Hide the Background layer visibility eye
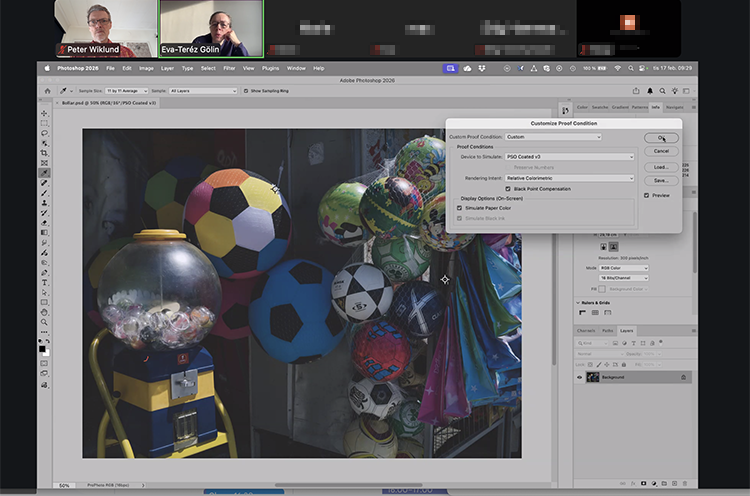The width and height of the screenshot is (750, 496). pyautogui.click(x=580, y=377)
